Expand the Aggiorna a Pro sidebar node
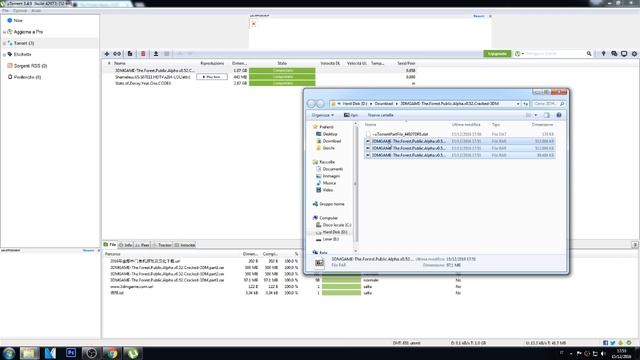The image size is (640, 360). (x=4, y=32)
